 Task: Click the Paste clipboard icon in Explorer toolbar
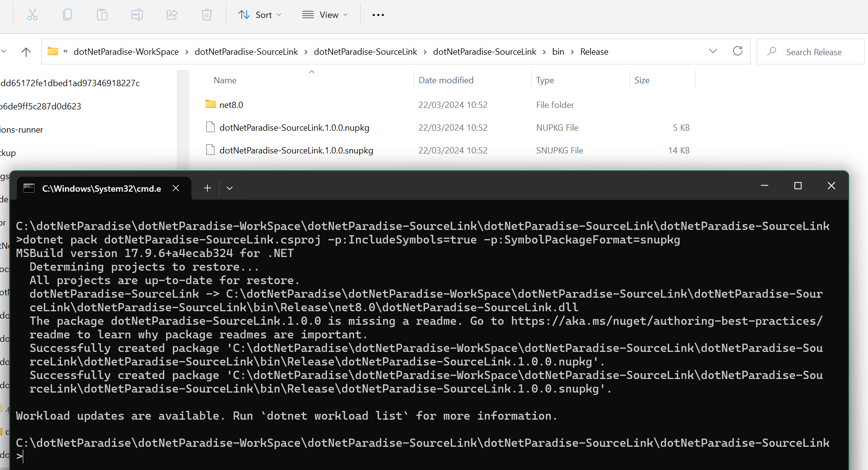click(102, 15)
